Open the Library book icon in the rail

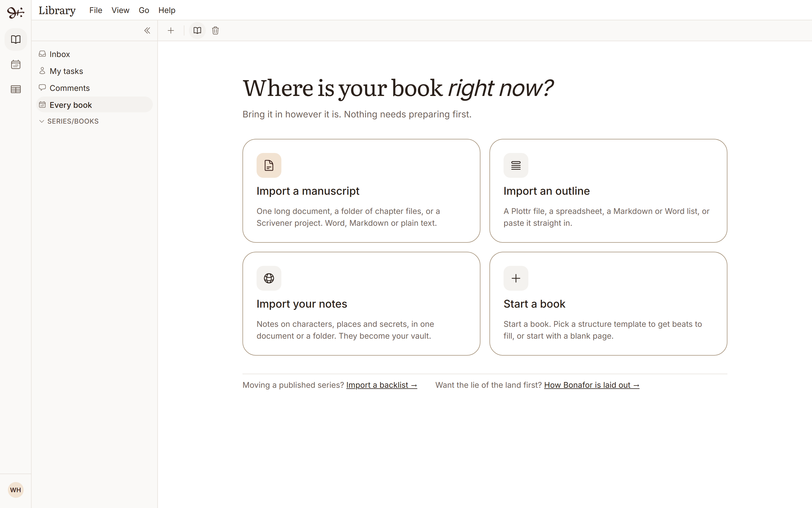coord(16,40)
